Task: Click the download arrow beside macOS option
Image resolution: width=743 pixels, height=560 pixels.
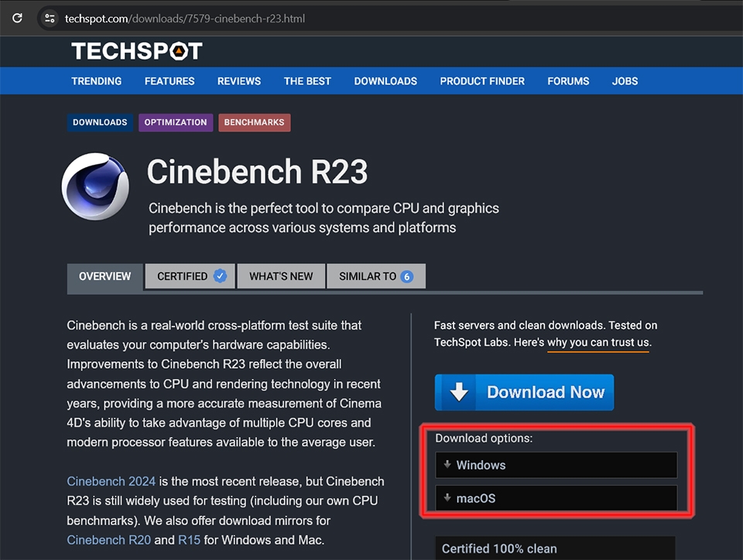Action: click(448, 498)
